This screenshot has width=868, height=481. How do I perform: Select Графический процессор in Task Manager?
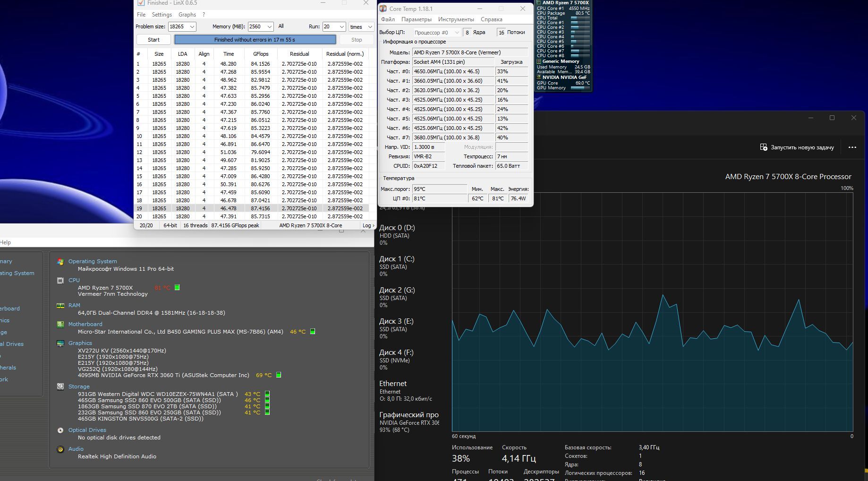[409, 422]
